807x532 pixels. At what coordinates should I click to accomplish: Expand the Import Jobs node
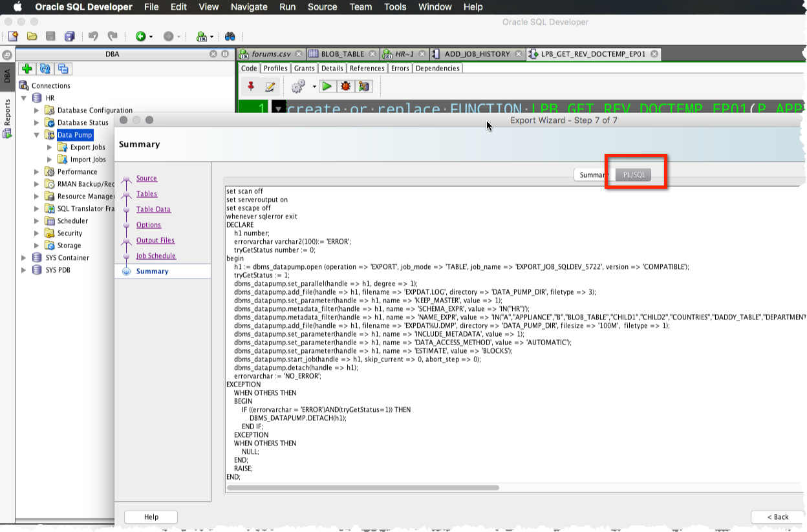point(50,160)
